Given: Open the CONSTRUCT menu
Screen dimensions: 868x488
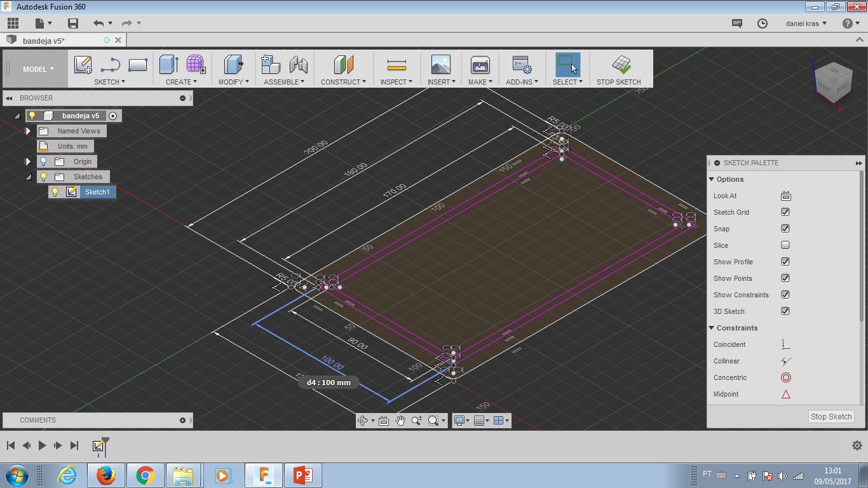Looking at the screenshot, I should point(343,82).
